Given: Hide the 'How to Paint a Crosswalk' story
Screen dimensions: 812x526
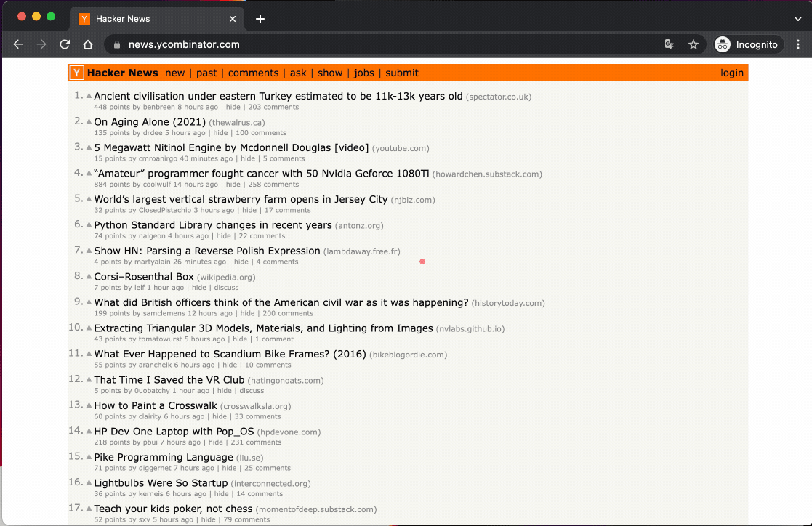Looking at the screenshot, I should [x=220, y=417].
